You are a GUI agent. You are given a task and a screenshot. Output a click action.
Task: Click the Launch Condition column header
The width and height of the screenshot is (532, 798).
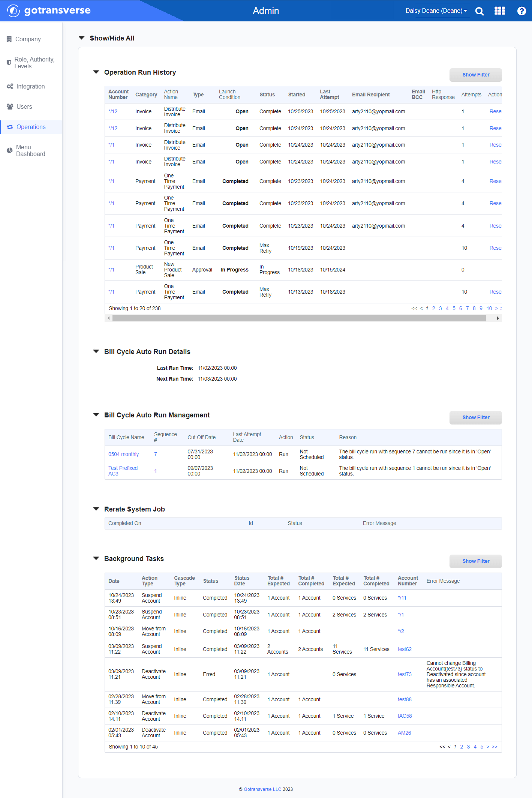pyautogui.click(x=229, y=94)
